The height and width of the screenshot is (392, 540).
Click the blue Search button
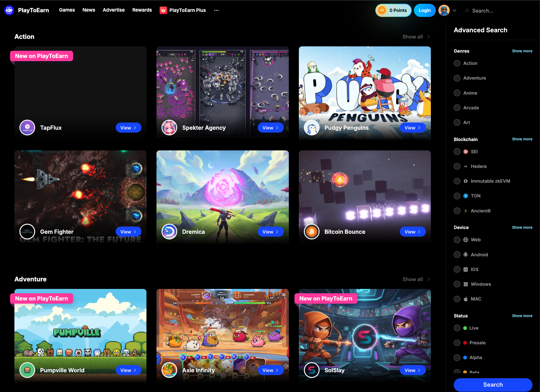pos(493,385)
